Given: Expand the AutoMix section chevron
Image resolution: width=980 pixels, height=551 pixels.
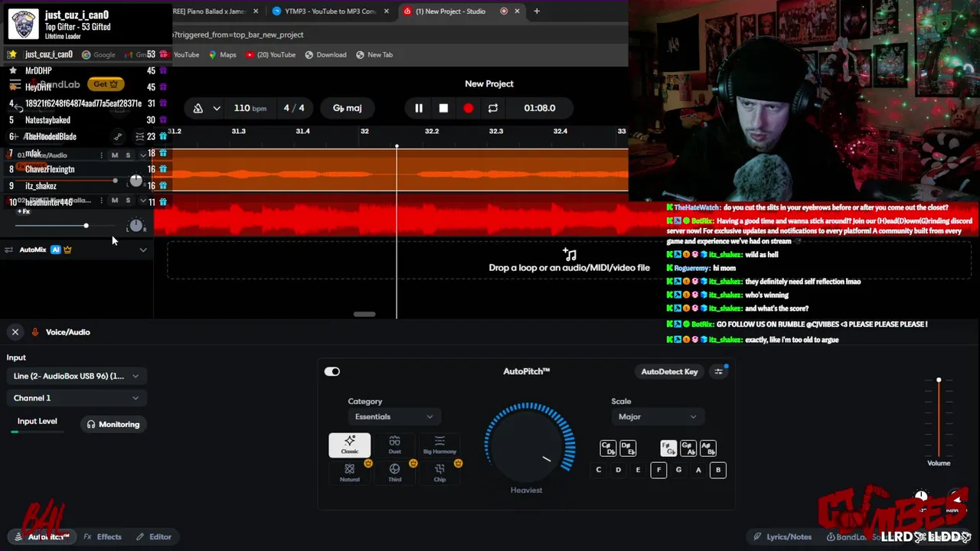Looking at the screenshot, I should point(143,249).
